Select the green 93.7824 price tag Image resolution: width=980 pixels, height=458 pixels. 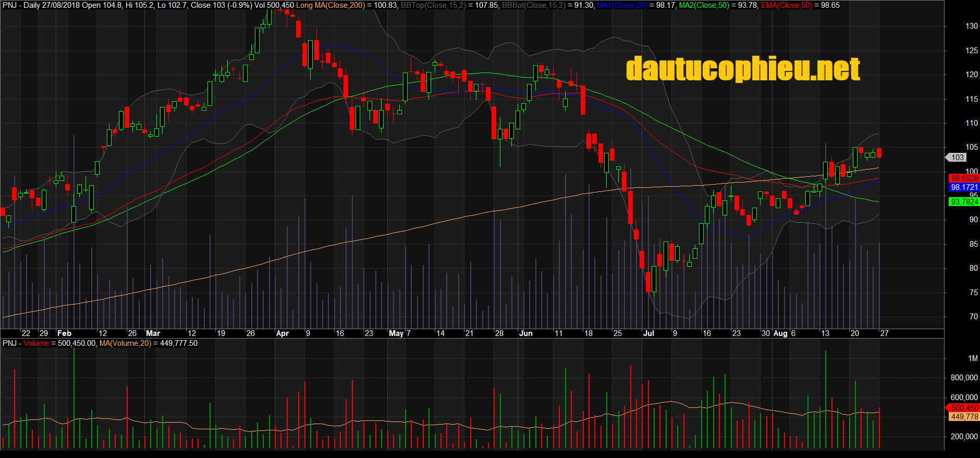[964, 201]
